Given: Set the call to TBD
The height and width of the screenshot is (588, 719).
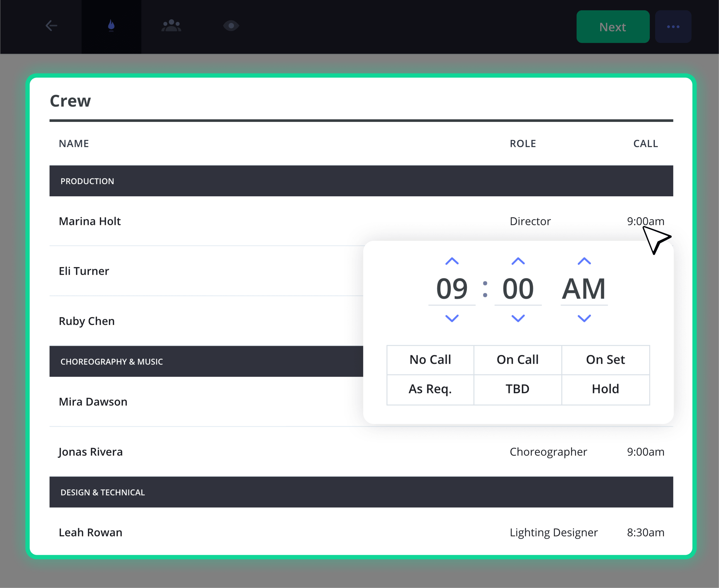Looking at the screenshot, I should click(518, 390).
